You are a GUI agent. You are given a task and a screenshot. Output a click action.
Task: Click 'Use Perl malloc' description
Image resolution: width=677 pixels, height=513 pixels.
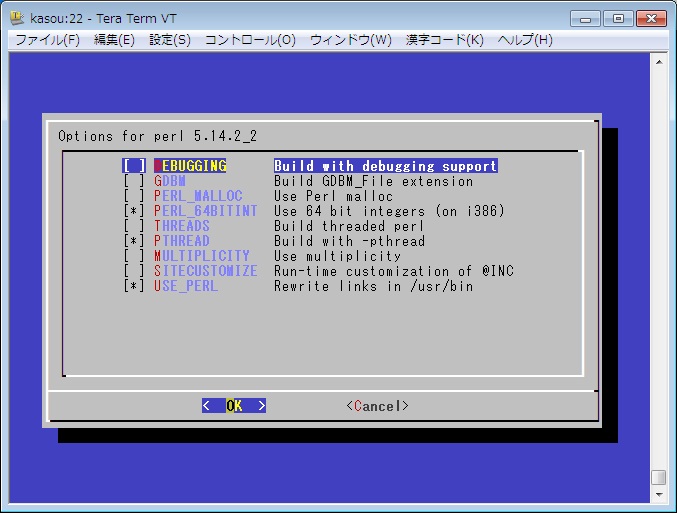333,196
